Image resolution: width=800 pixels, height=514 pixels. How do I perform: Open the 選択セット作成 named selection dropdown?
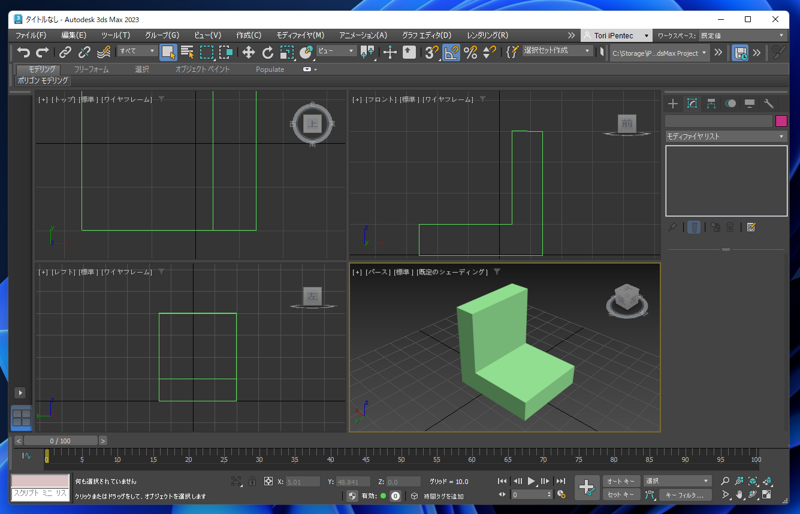tap(557, 51)
